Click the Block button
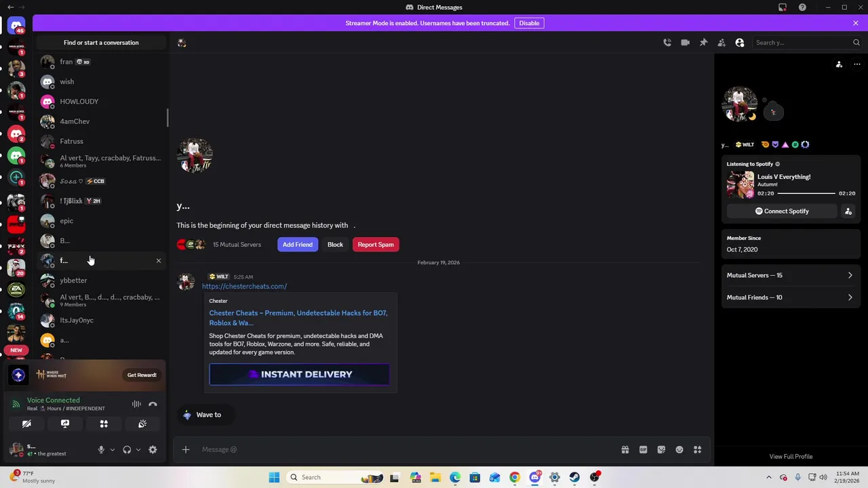 (x=335, y=245)
